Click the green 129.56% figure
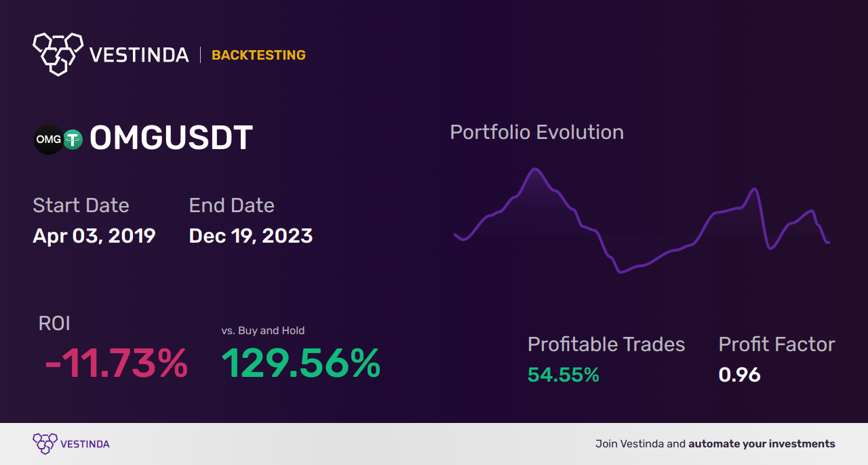 pos(301,363)
